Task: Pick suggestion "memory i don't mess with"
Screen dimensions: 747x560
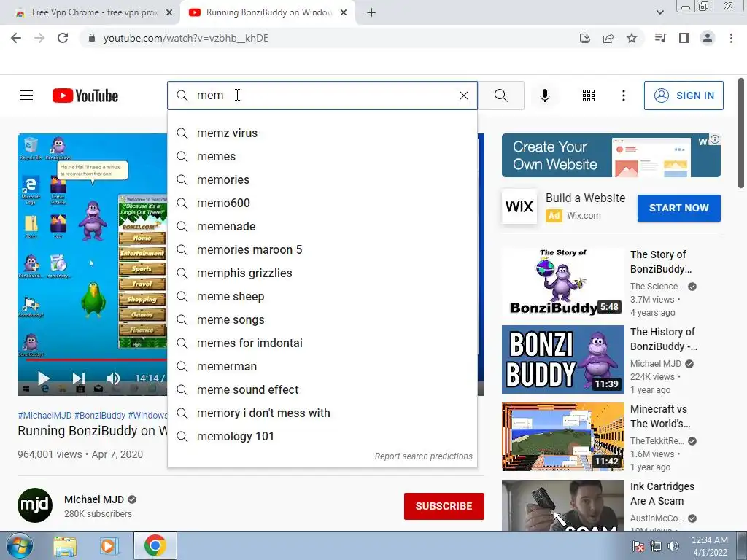Action: 322,413
